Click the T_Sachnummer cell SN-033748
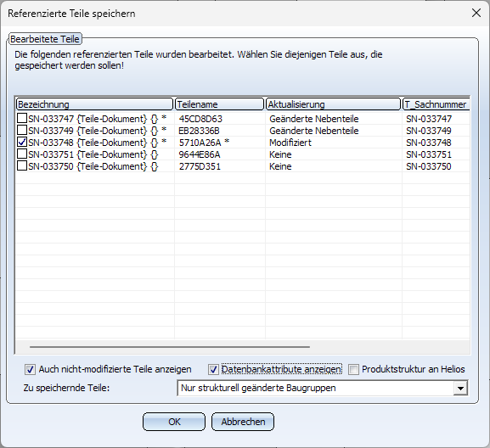 coord(429,143)
